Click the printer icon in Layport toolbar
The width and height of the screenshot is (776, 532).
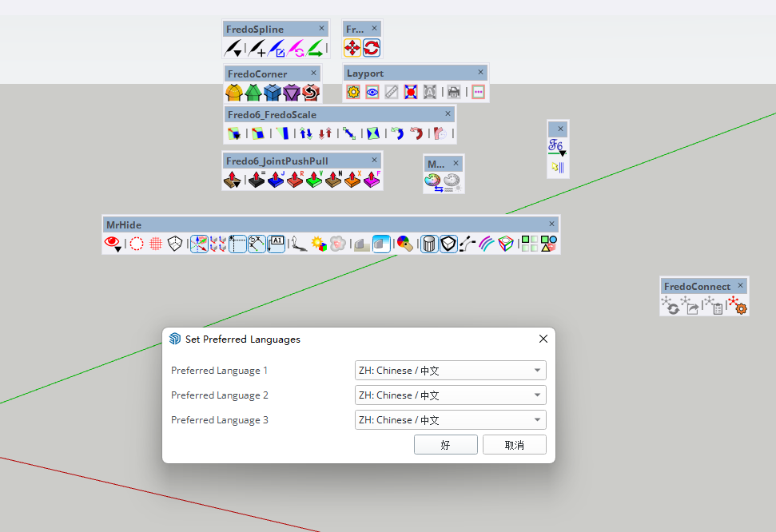click(454, 93)
